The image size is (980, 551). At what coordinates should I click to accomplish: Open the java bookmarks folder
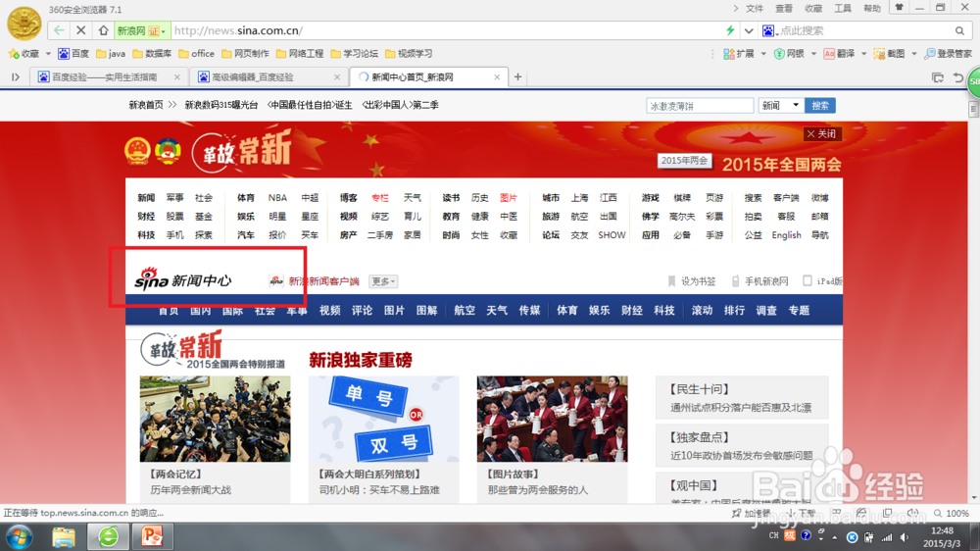[111, 54]
